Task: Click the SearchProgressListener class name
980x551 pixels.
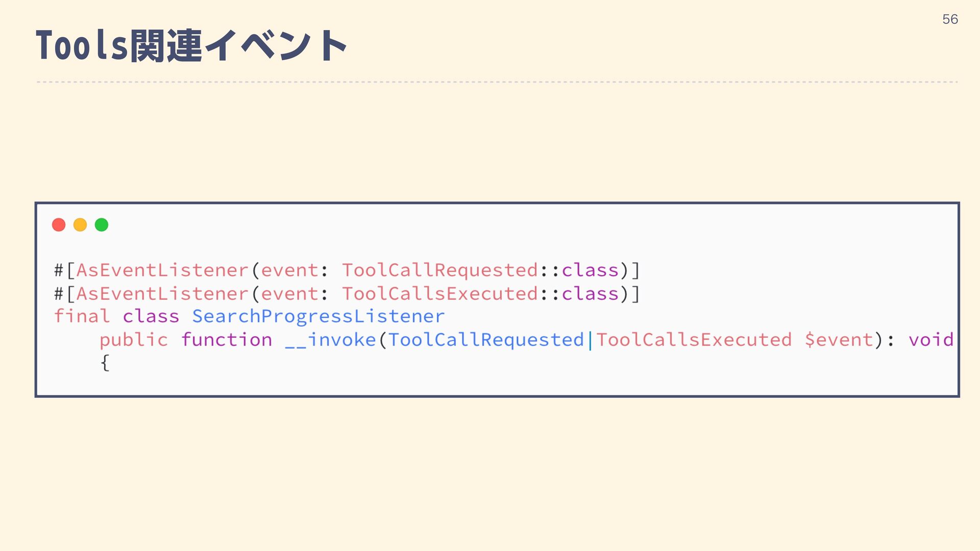Action: [x=318, y=316]
